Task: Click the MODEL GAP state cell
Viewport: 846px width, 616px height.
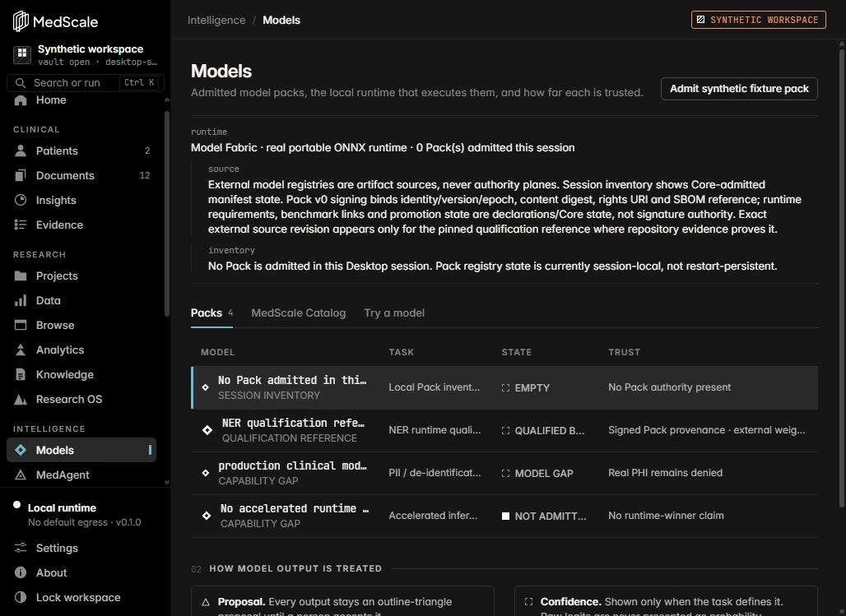Action: [x=537, y=474]
